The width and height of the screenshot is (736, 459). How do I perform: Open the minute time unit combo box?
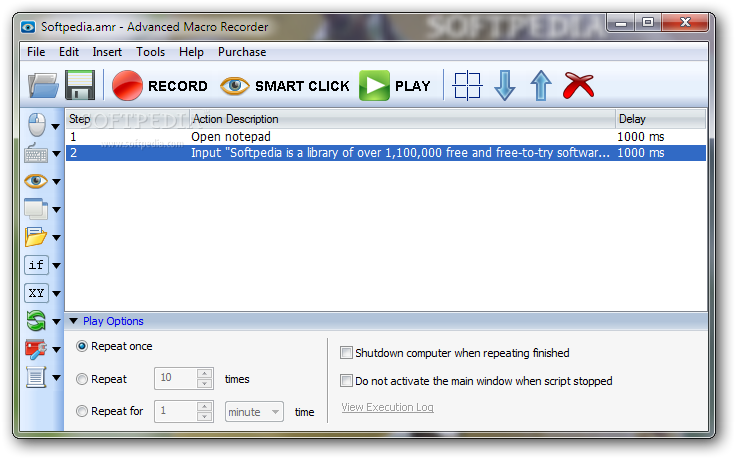pyautogui.click(x=254, y=412)
